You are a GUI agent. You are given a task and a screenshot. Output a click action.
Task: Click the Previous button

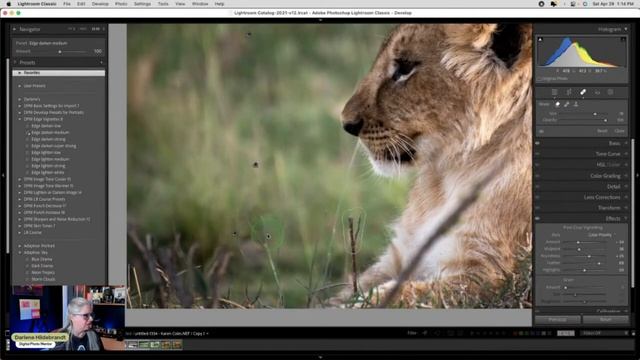pyautogui.click(x=558, y=320)
